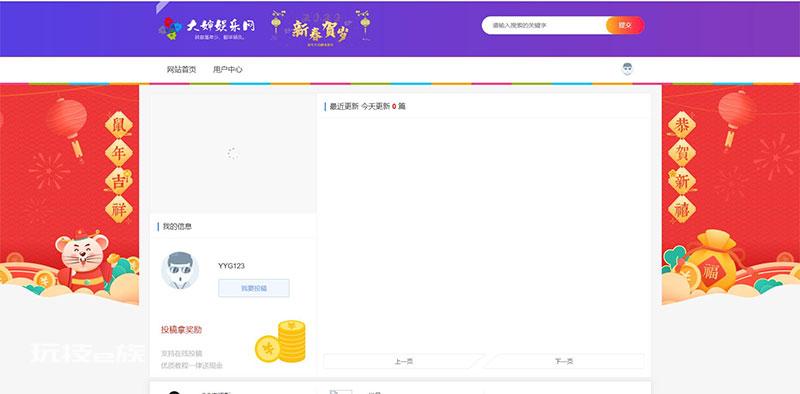Open the 新春贺岁 banner graphic
Viewport: 800px width, 394px height.
[320, 29]
